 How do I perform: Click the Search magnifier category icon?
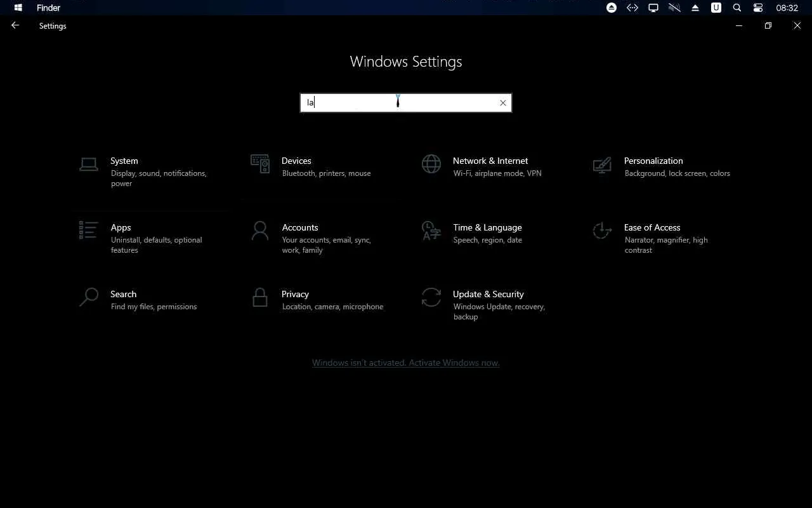[89, 297]
